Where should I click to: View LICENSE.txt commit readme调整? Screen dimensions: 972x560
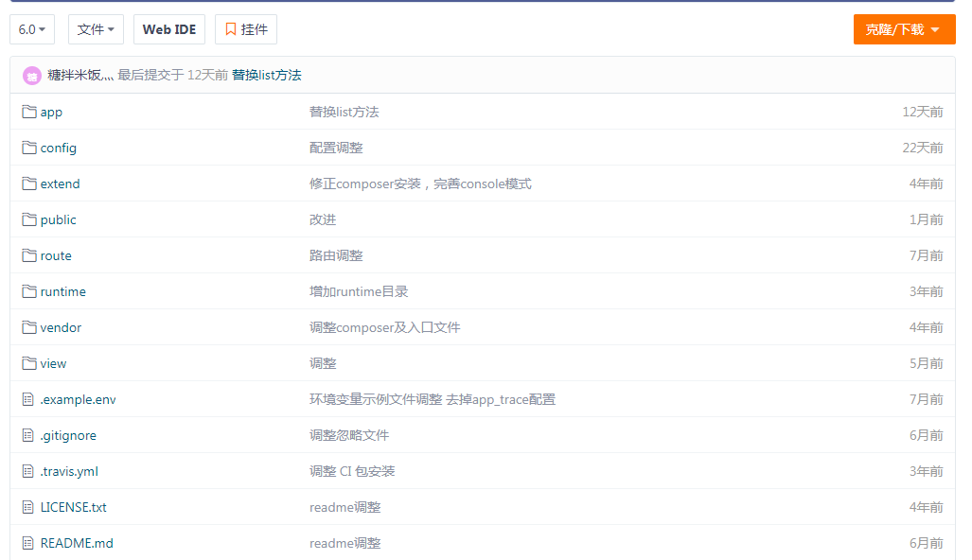point(345,507)
